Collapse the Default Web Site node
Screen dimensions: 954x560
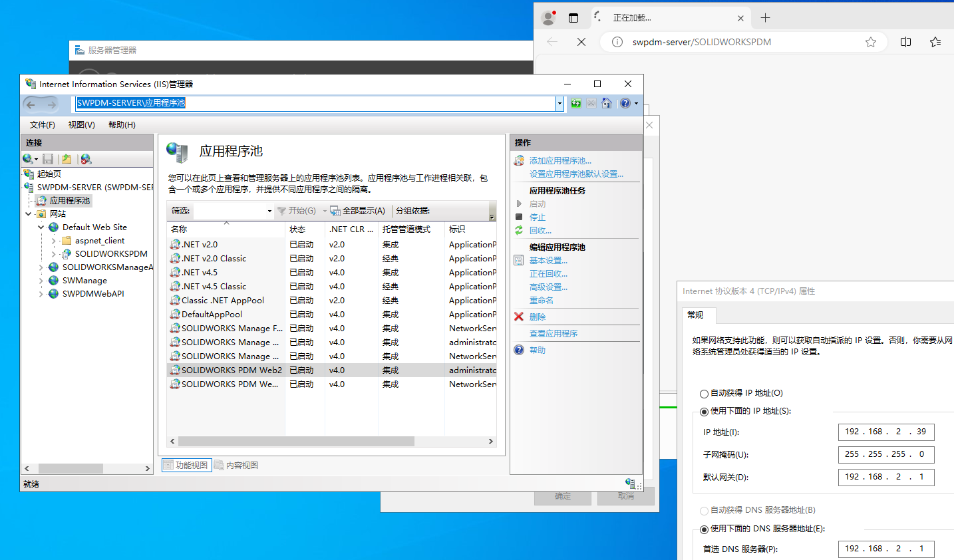41,227
